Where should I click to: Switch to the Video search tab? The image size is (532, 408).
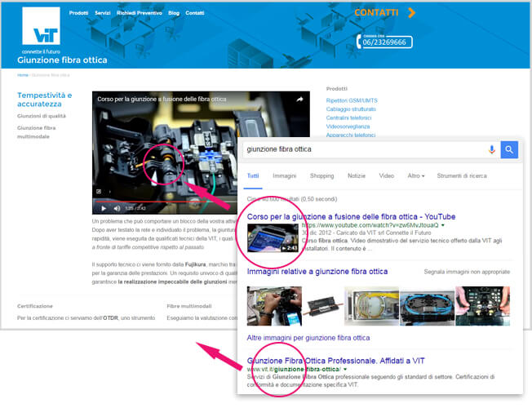(387, 175)
